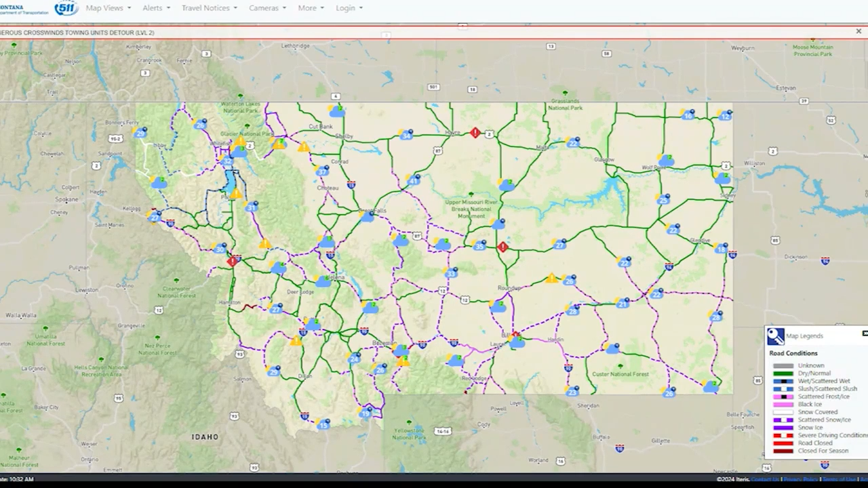
Task: Click the Montana 511 logo
Action: 66,7
